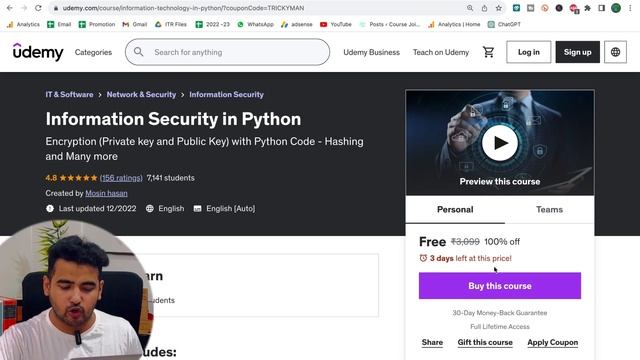The image size is (640, 360).
Task: Click the address bar URL
Action: point(183,8)
